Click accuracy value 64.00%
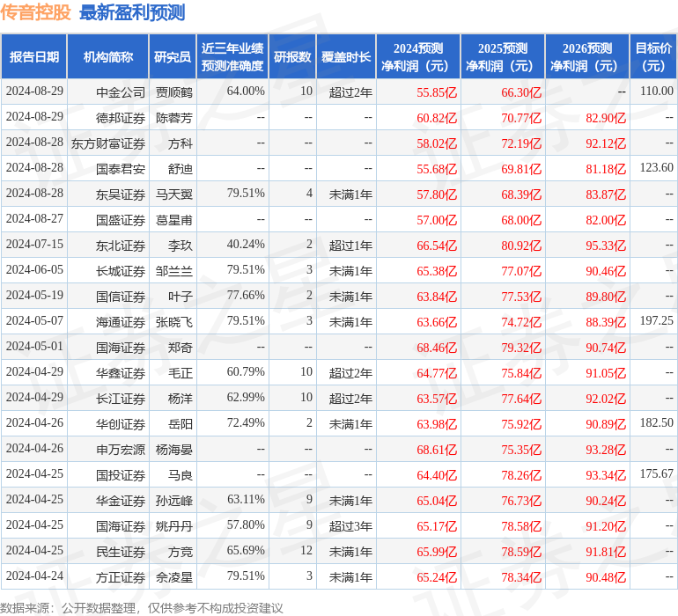678x616 pixels. click(246, 92)
